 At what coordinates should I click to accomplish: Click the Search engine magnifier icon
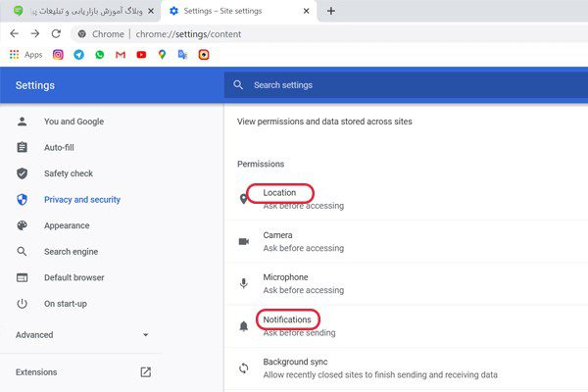(x=23, y=251)
